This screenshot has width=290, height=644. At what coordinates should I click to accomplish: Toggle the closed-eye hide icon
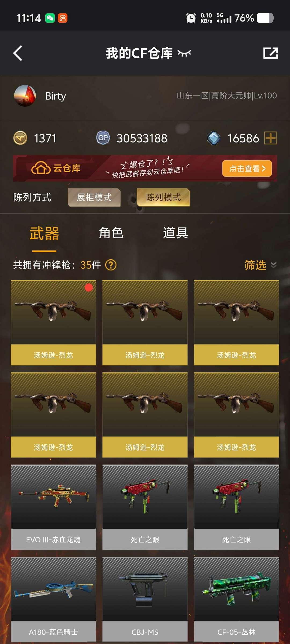pos(184,53)
